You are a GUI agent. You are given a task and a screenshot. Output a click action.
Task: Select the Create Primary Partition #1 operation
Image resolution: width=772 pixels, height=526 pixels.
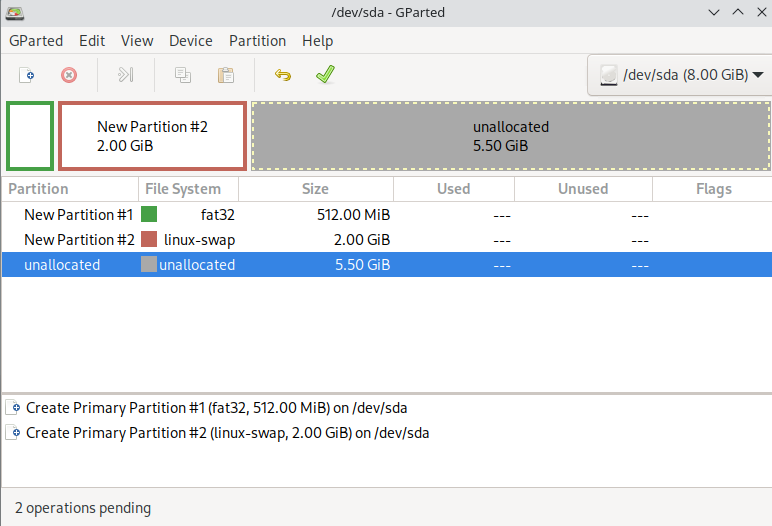coord(216,408)
